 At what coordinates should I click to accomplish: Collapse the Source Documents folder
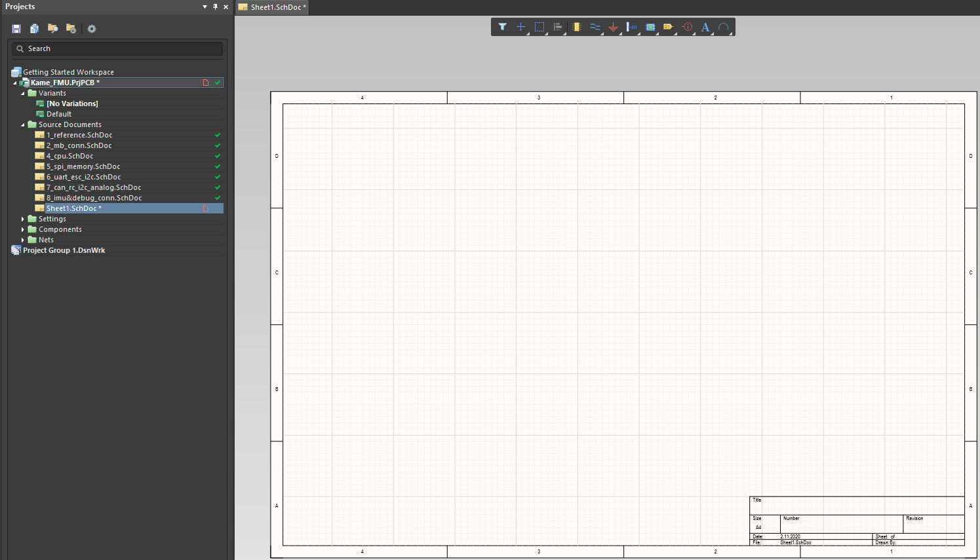coord(22,124)
